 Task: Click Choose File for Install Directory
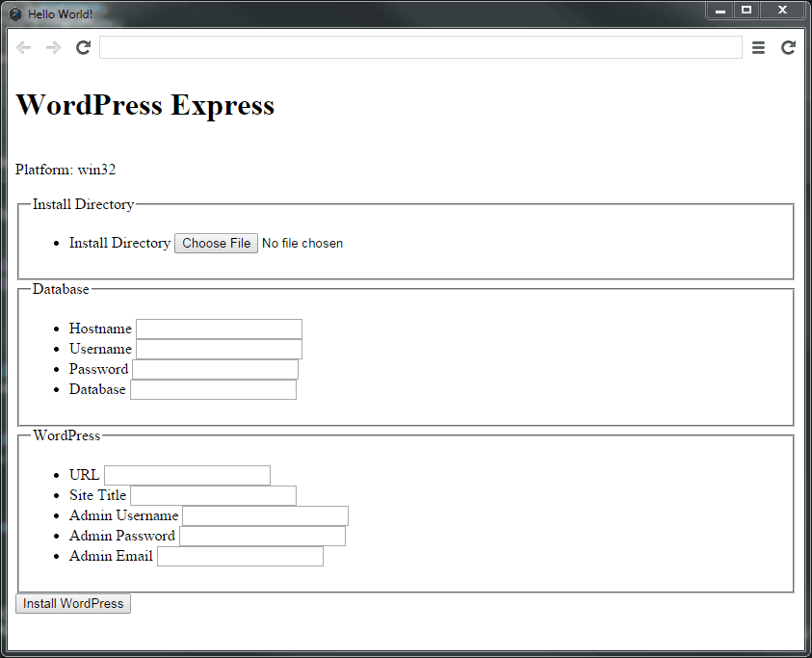[x=216, y=244]
